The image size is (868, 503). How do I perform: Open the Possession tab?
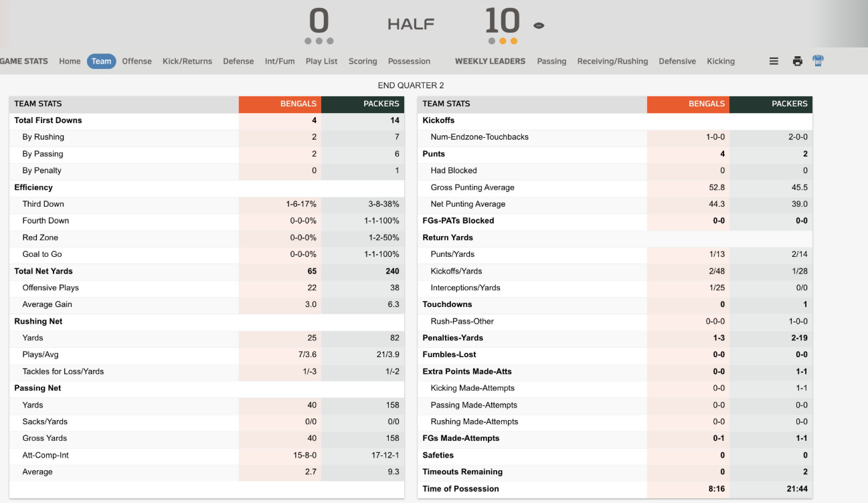pyautogui.click(x=409, y=61)
